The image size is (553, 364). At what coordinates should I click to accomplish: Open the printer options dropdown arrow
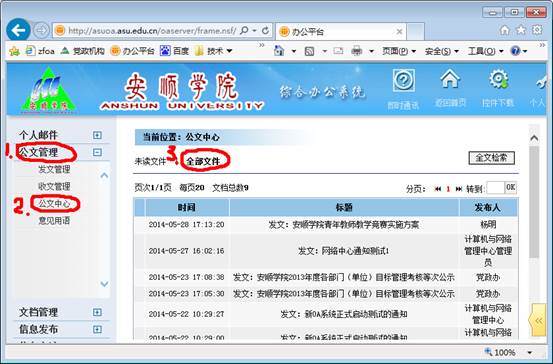(x=371, y=52)
